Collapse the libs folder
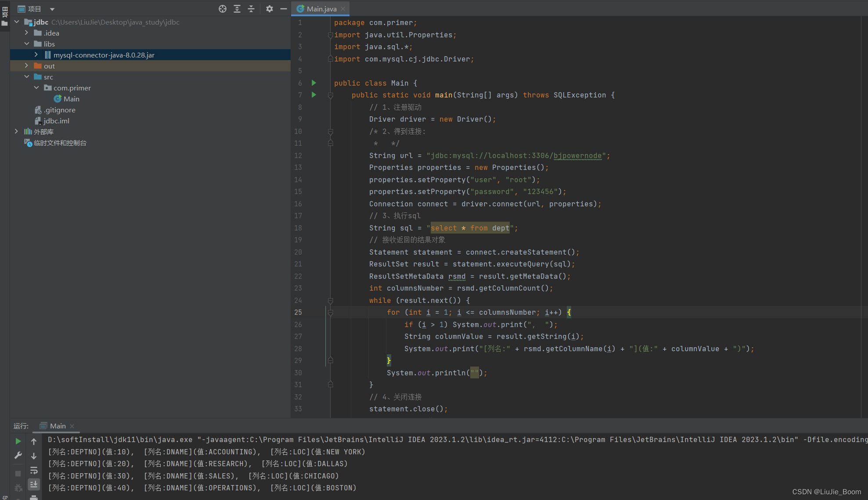The image size is (868, 500). (26, 43)
